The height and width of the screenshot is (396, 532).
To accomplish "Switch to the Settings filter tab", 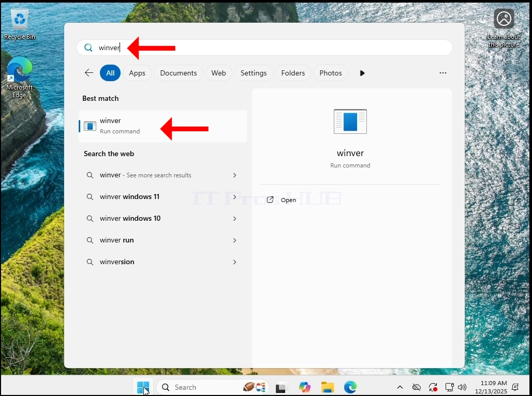I will coord(254,73).
